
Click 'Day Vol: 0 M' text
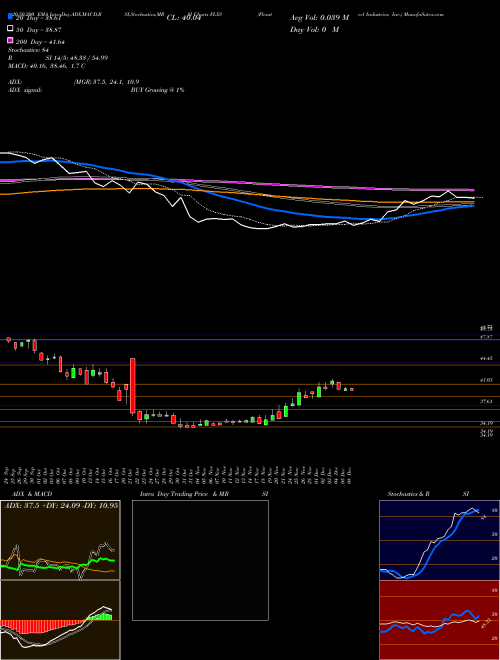314,29
